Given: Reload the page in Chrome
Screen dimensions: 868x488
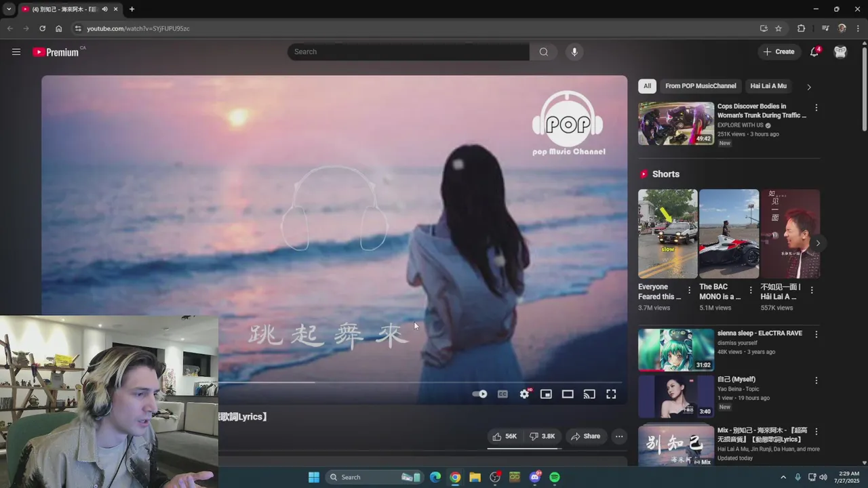Looking at the screenshot, I should (x=42, y=28).
